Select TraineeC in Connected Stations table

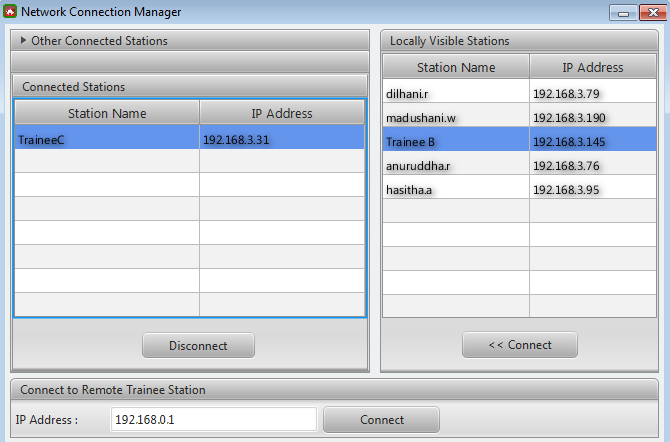coord(107,137)
